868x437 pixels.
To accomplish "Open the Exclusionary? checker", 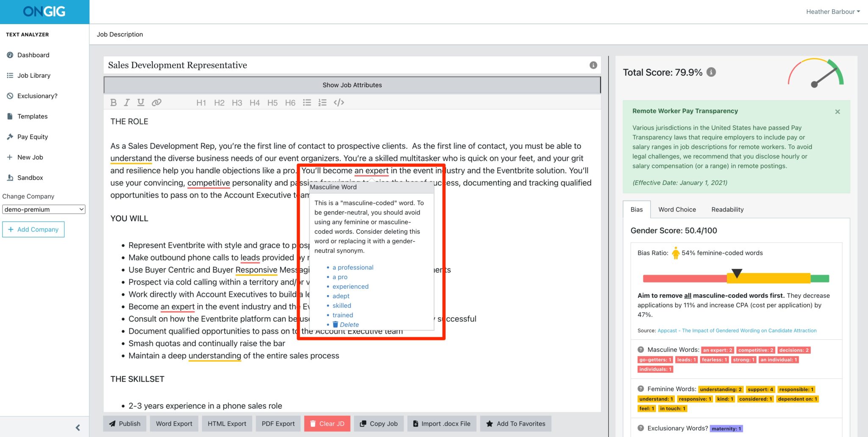I will [x=37, y=96].
